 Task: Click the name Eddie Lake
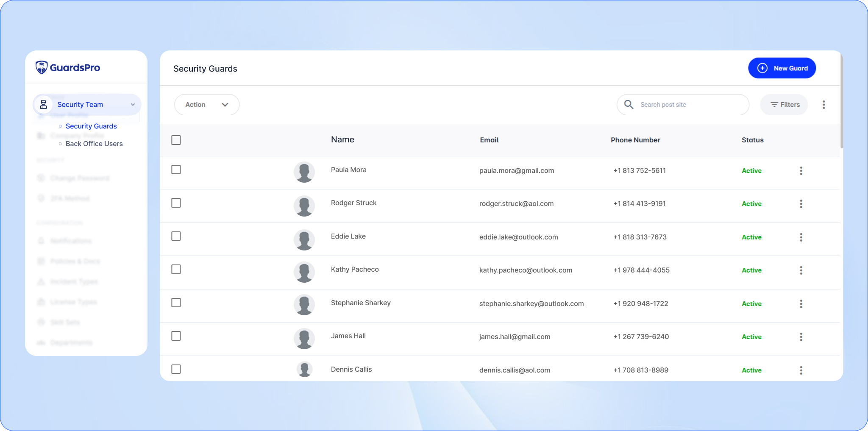click(x=348, y=236)
